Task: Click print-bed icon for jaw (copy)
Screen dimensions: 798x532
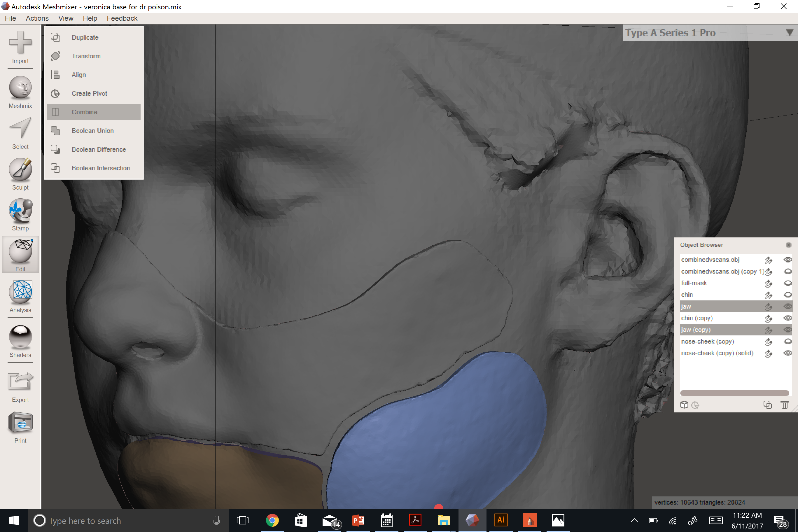Action: pyautogui.click(x=768, y=330)
